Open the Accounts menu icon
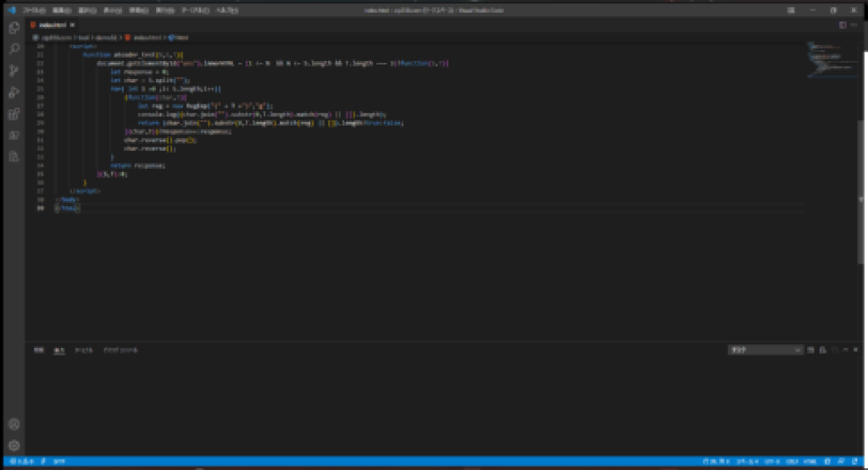 pyautogui.click(x=14, y=424)
